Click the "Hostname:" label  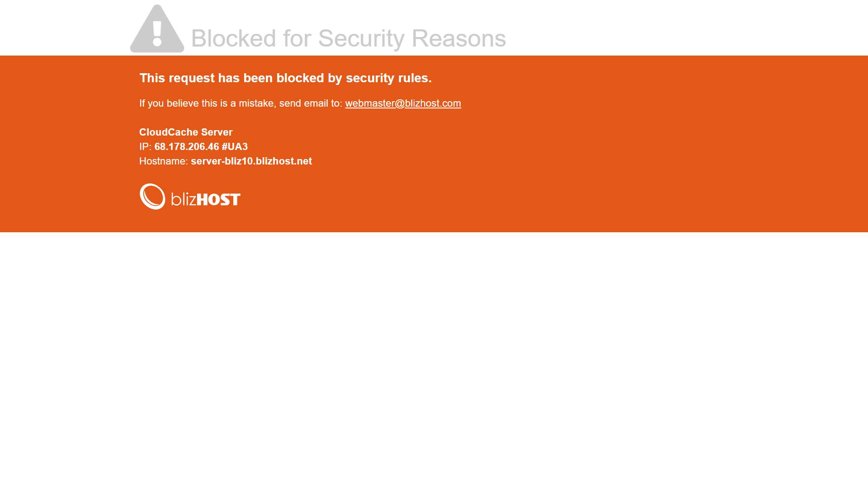[x=163, y=161]
